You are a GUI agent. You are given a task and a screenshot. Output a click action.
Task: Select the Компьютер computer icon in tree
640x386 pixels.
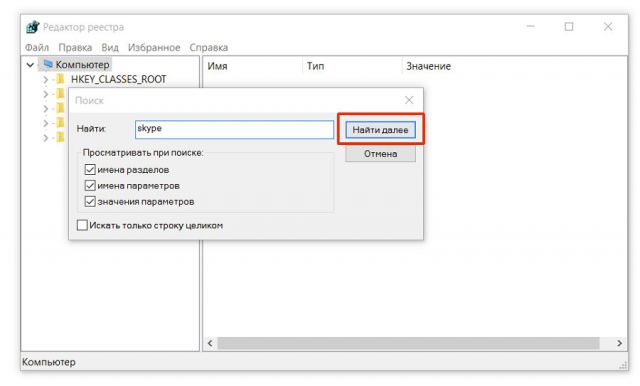click(x=48, y=64)
